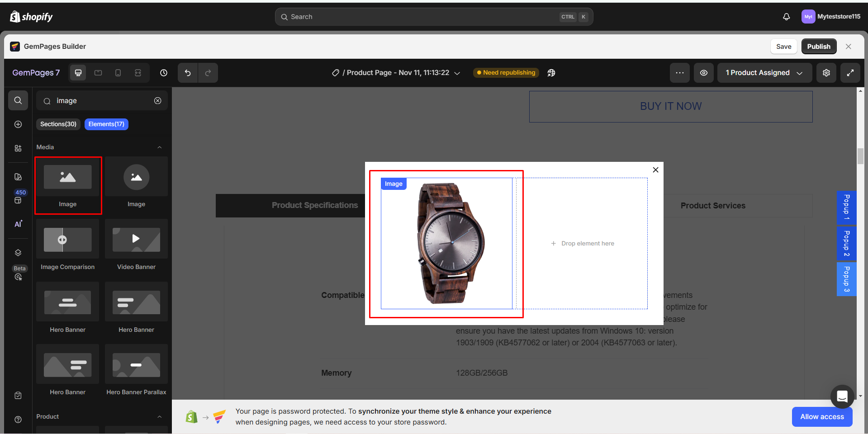
Task: Click the Drop element here zone
Action: [582, 243]
